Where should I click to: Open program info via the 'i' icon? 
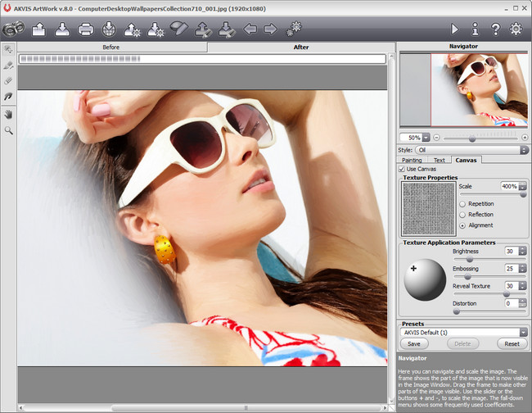(x=475, y=29)
